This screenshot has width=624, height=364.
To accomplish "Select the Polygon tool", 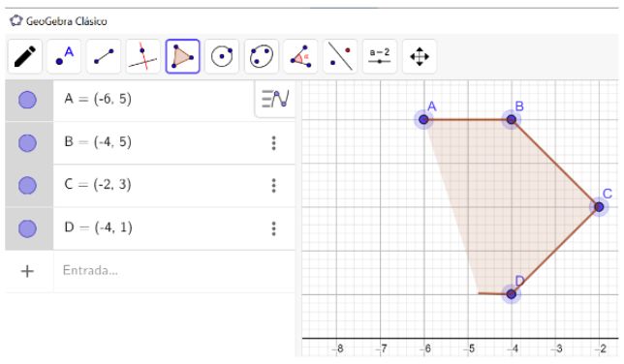I will [x=183, y=56].
